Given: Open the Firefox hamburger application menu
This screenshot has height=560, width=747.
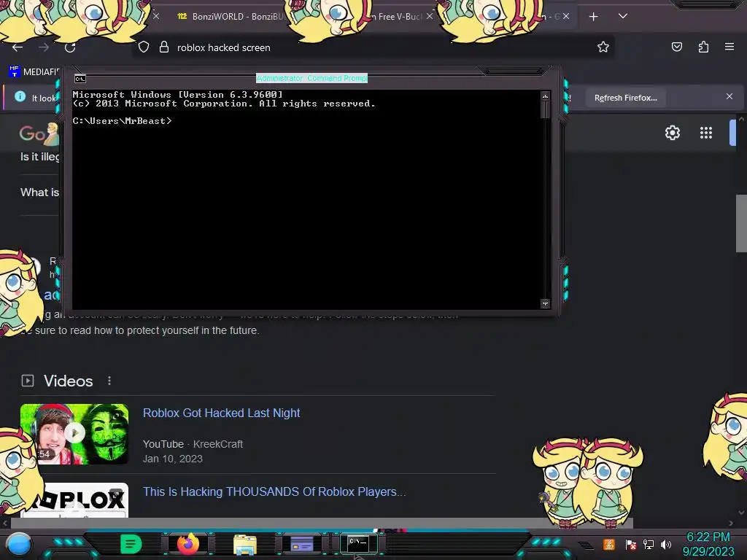Looking at the screenshot, I should pyautogui.click(x=729, y=47).
